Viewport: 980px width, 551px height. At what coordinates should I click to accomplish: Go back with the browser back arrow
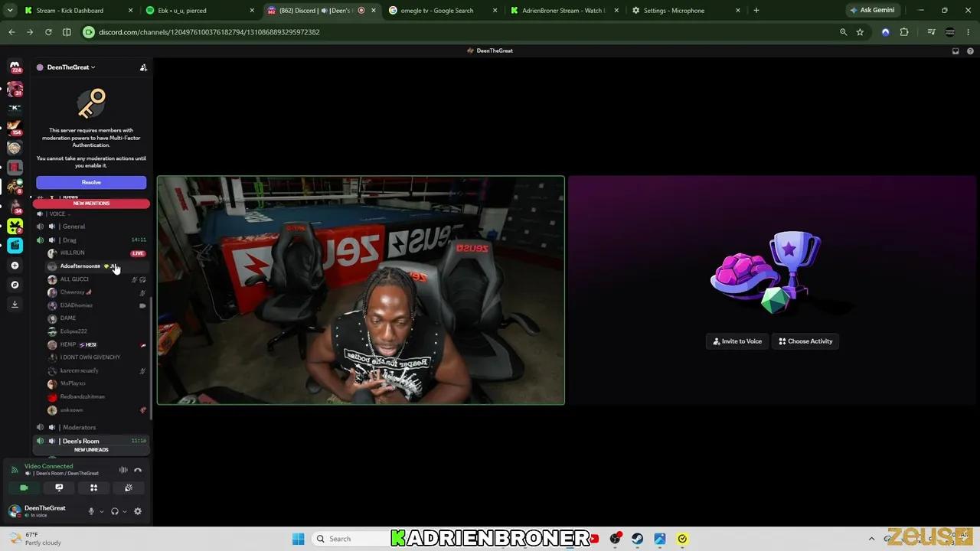(x=11, y=32)
